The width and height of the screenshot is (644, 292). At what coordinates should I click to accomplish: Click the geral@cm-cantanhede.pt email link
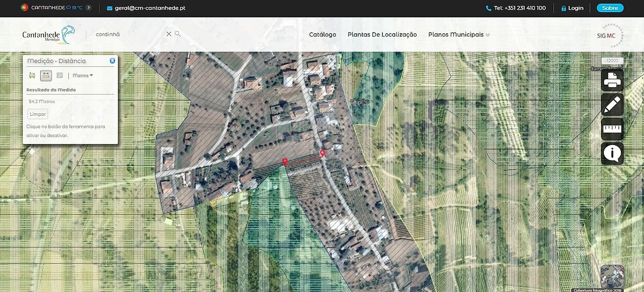tap(146, 8)
